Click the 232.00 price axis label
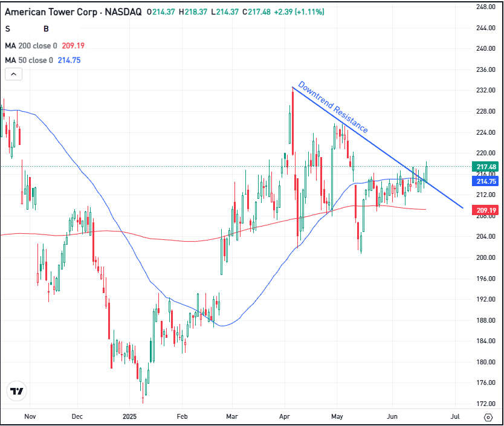 point(485,91)
